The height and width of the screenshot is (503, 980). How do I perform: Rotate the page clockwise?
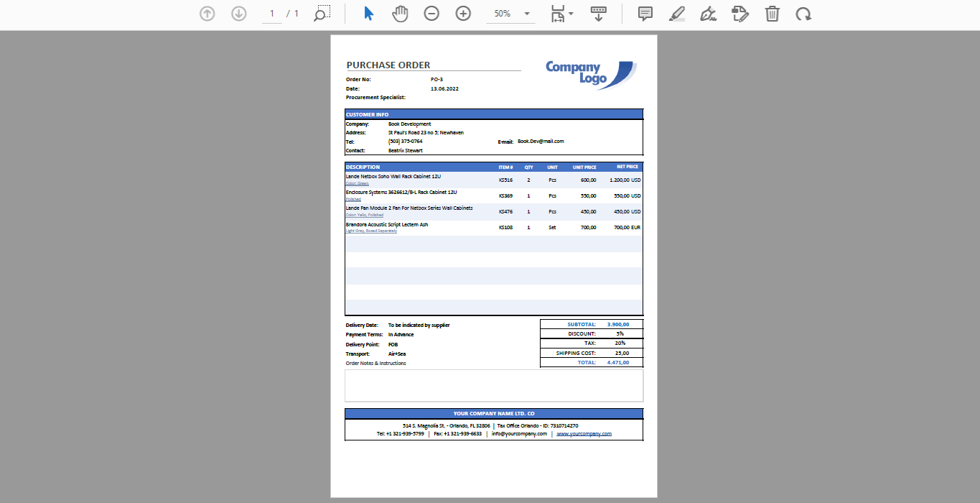tap(803, 14)
